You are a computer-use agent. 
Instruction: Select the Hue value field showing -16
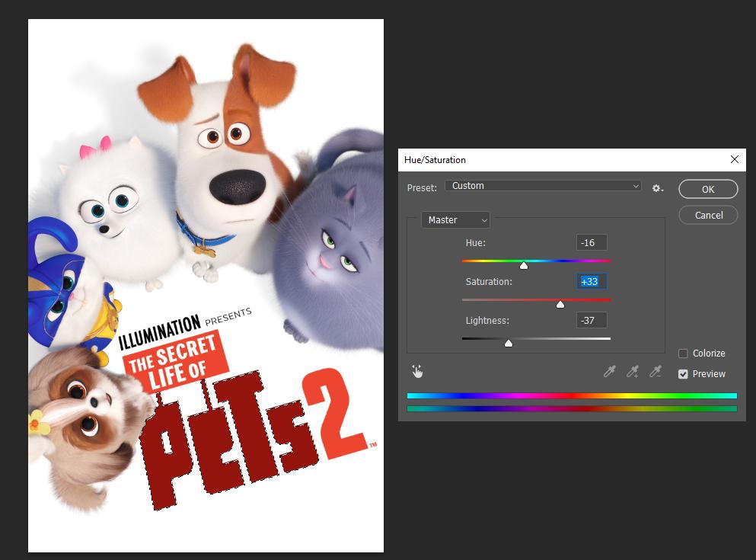point(593,242)
